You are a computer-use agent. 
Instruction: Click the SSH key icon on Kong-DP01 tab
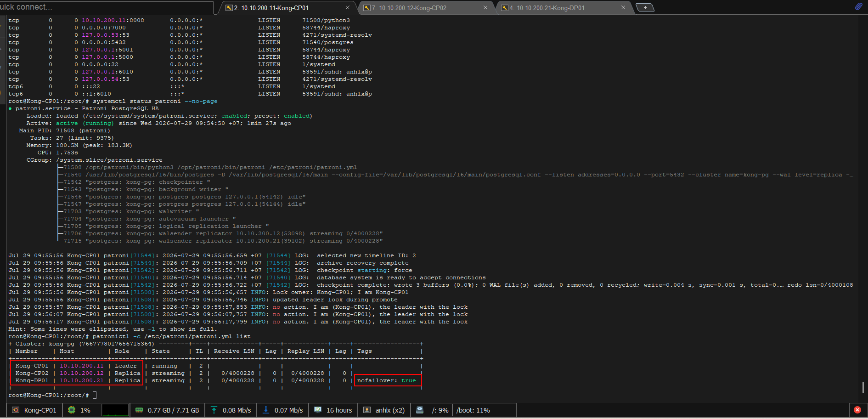tap(505, 8)
